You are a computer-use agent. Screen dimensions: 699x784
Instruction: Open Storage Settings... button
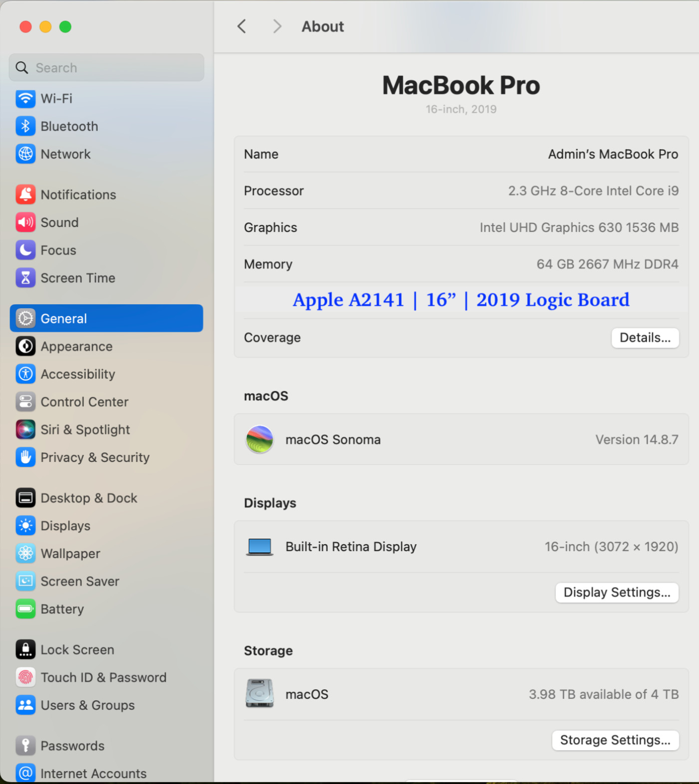pos(615,740)
